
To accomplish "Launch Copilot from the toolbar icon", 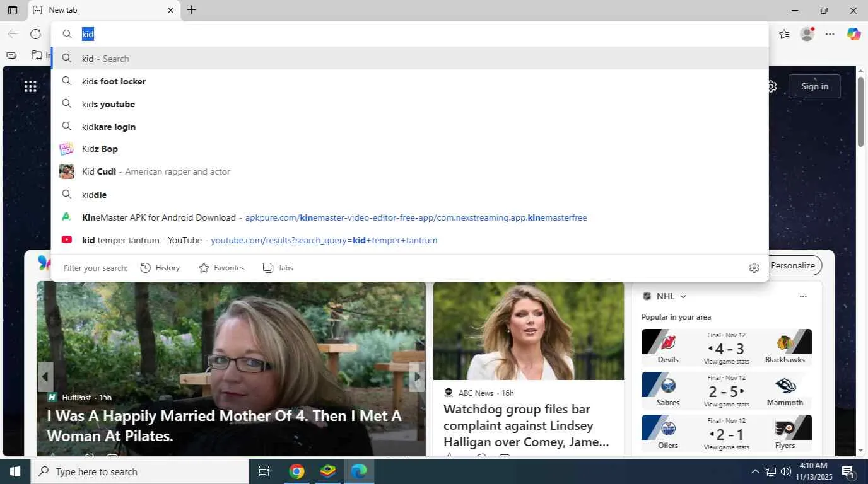I will (x=853, y=34).
